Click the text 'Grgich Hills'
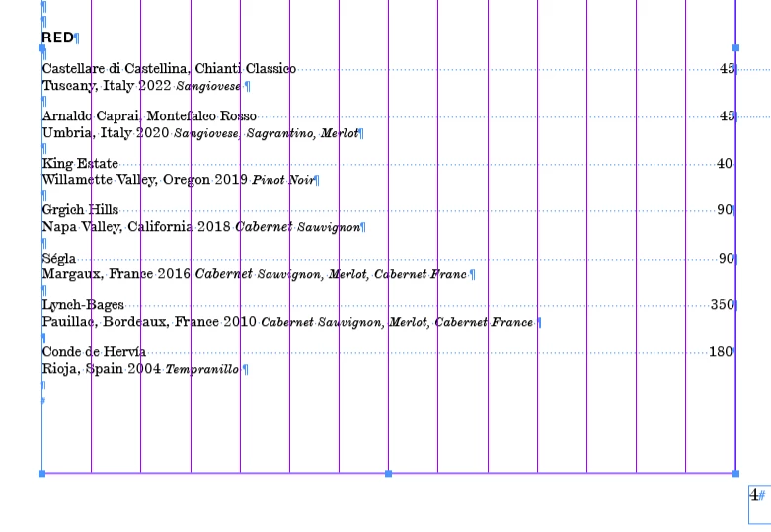 point(80,210)
